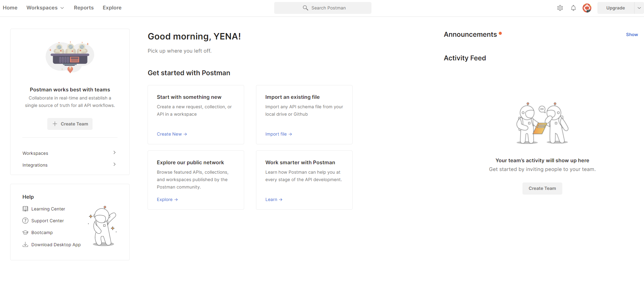Click the Search Postman field

click(x=323, y=8)
